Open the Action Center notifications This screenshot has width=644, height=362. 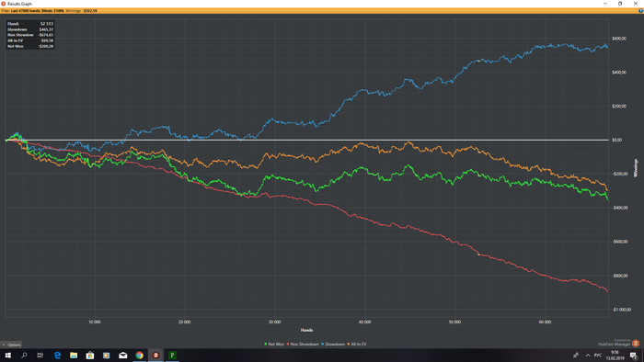[x=634, y=356]
